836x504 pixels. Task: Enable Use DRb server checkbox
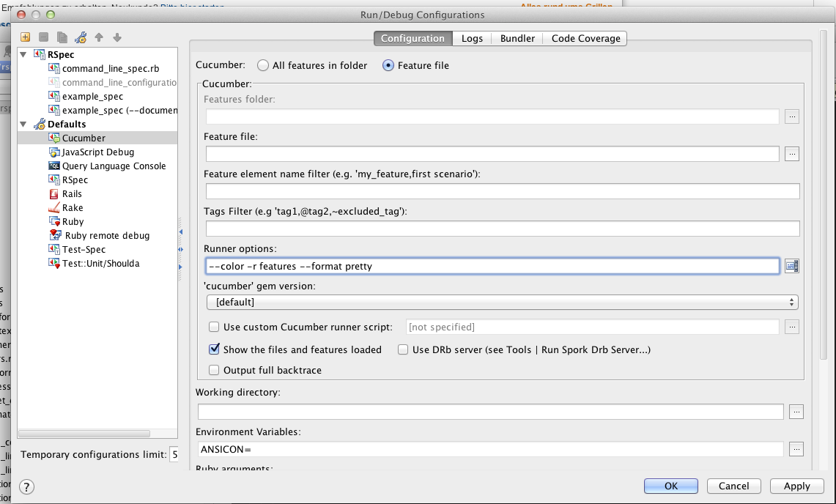coord(403,349)
